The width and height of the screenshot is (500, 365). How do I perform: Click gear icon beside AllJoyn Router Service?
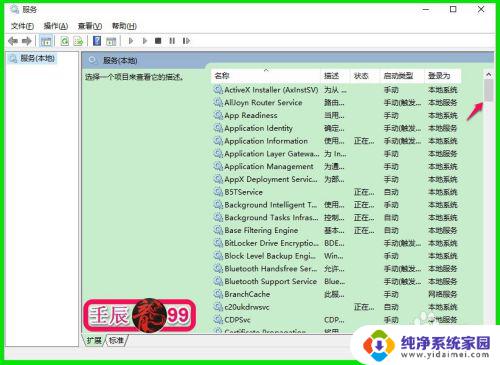(x=218, y=103)
